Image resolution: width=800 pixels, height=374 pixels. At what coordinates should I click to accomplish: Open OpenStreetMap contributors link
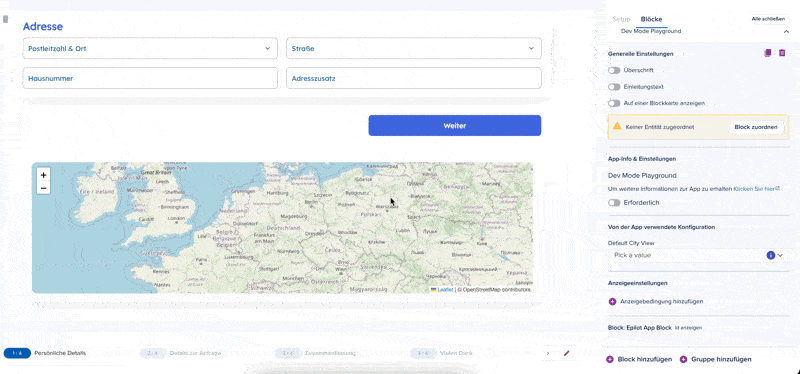pyautogui.click(x=496, y=289)
